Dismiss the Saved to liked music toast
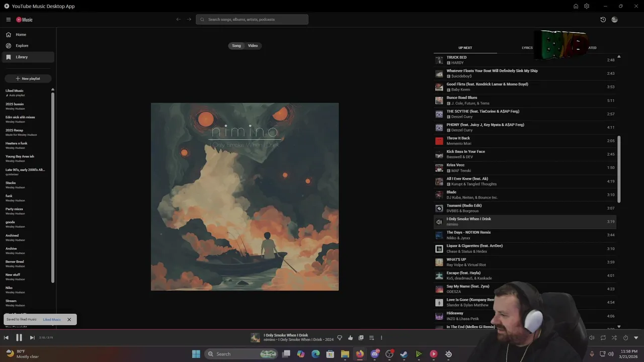The image size is (644, 362). 69,320
